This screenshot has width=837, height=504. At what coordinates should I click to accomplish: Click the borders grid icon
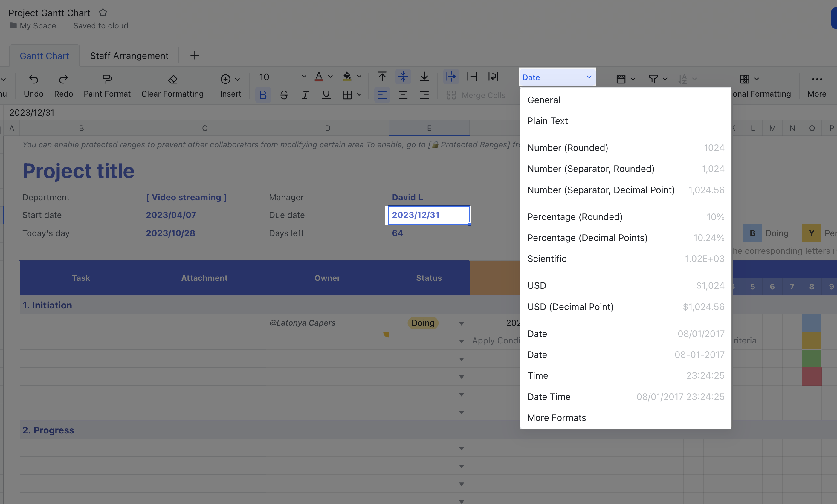(x=347, y=95)
